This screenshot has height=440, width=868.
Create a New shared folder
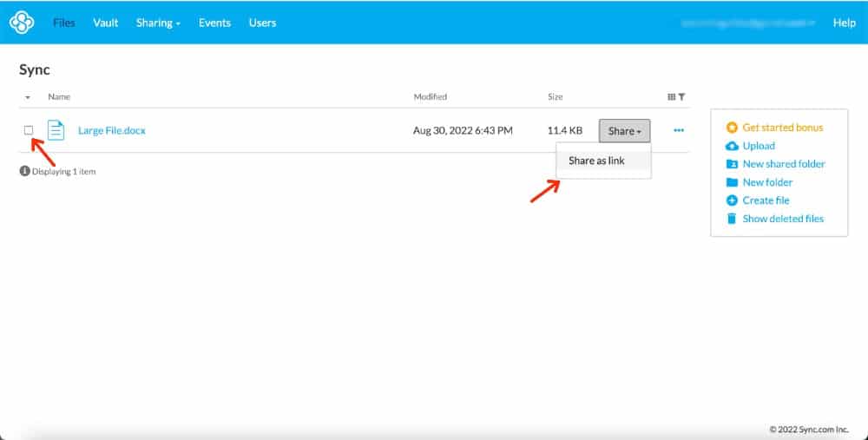[784, 164]
